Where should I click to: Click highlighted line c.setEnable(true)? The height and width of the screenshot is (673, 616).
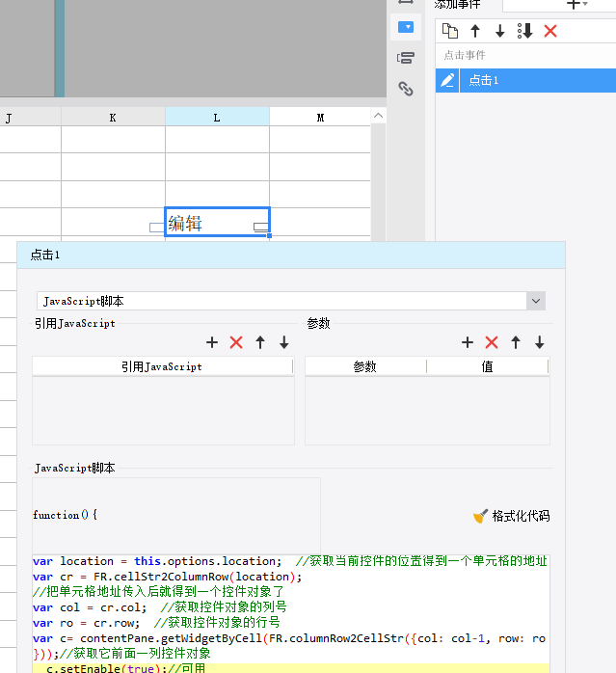(x=291, y=667)
